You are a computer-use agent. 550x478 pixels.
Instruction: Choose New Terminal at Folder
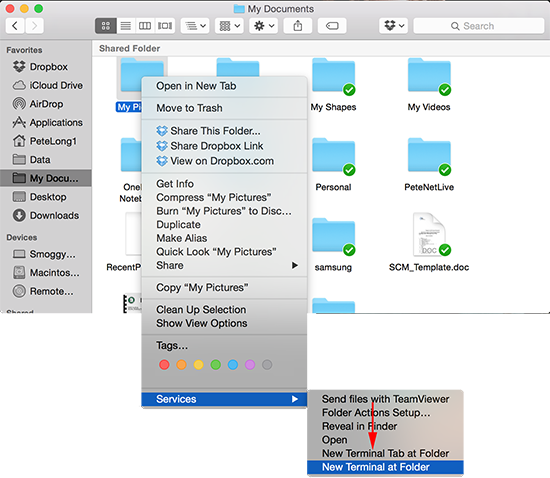coord(385,467)
